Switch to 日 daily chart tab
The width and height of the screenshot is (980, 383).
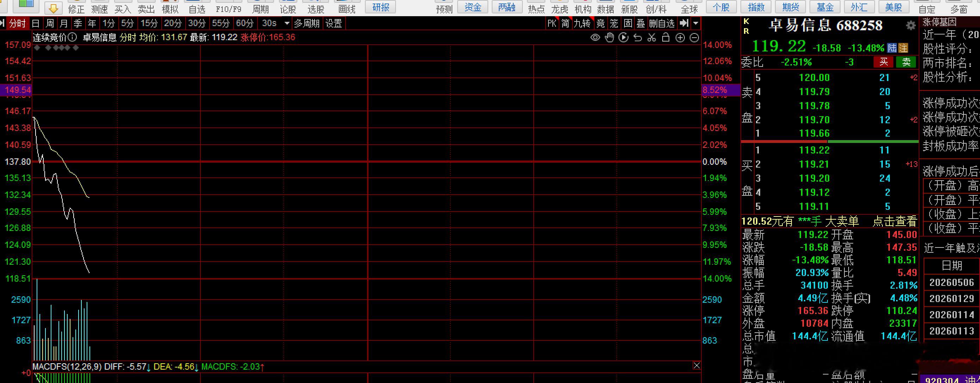[35, 24]
